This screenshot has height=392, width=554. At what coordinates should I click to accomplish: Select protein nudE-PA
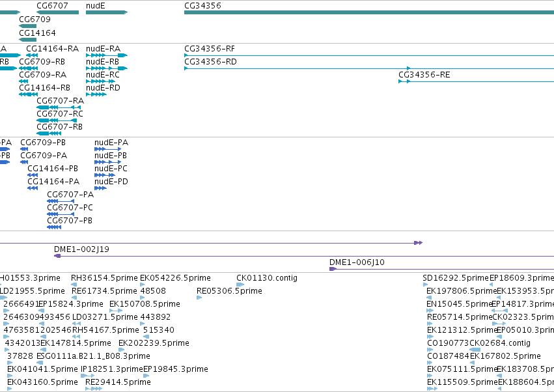pos(108,149)
